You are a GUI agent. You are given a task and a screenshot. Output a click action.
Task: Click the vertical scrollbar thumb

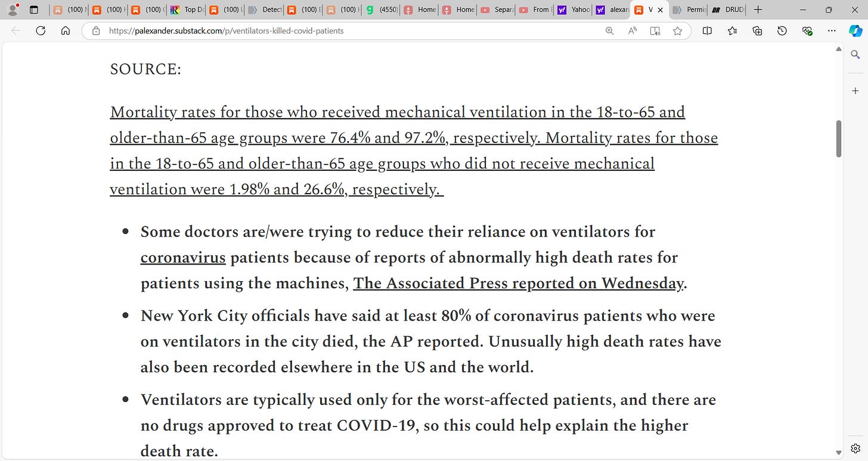(x=839, y=139)
